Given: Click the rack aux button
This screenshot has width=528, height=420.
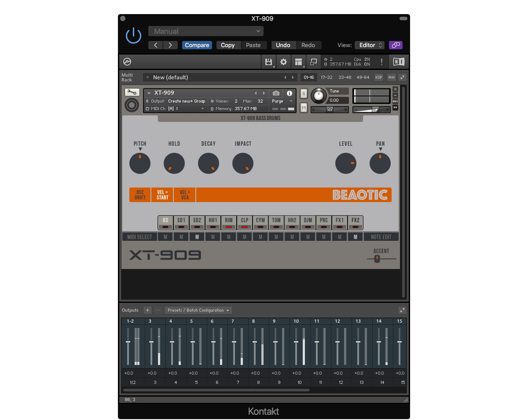Looking at the screenshot, I should (391, 77).
